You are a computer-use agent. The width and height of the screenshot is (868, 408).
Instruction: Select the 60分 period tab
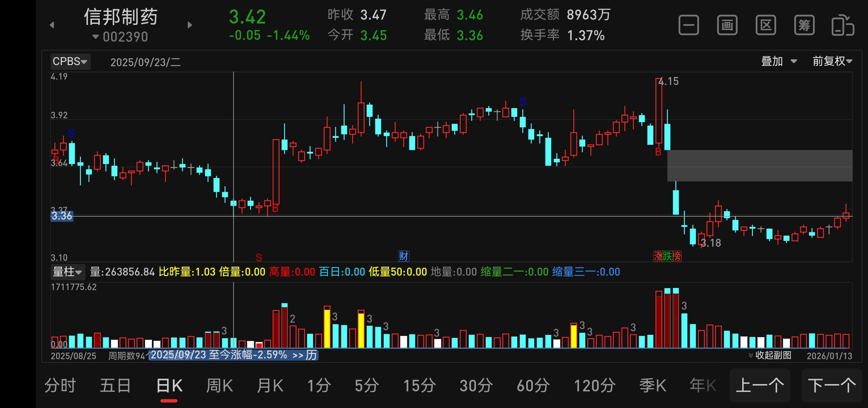pos(533,386)
